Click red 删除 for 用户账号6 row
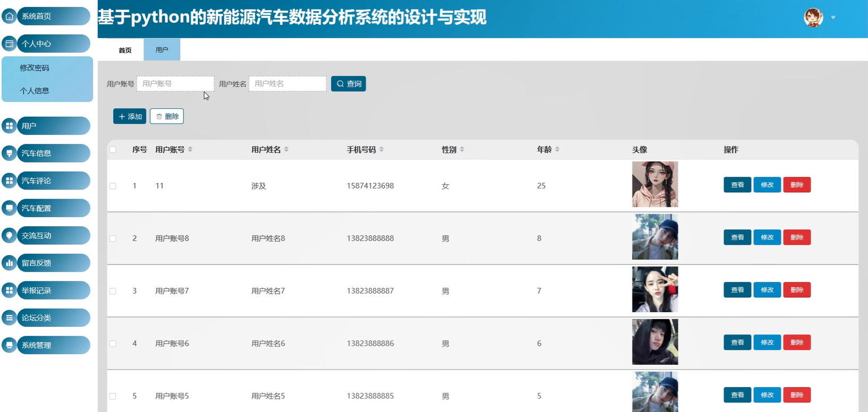Image resolution: width=868 pixels, height=412 pixels. (x=797, y=342)
